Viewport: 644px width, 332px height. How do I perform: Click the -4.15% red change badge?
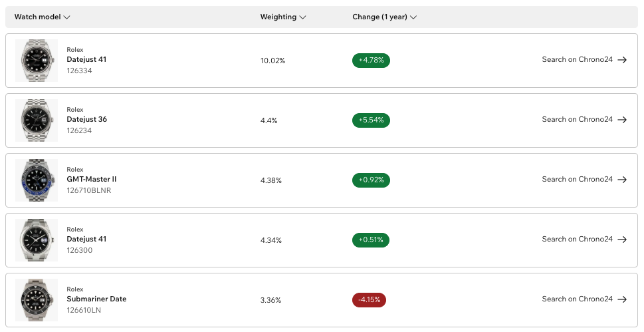pyautogui.click(x=369, y=300)
